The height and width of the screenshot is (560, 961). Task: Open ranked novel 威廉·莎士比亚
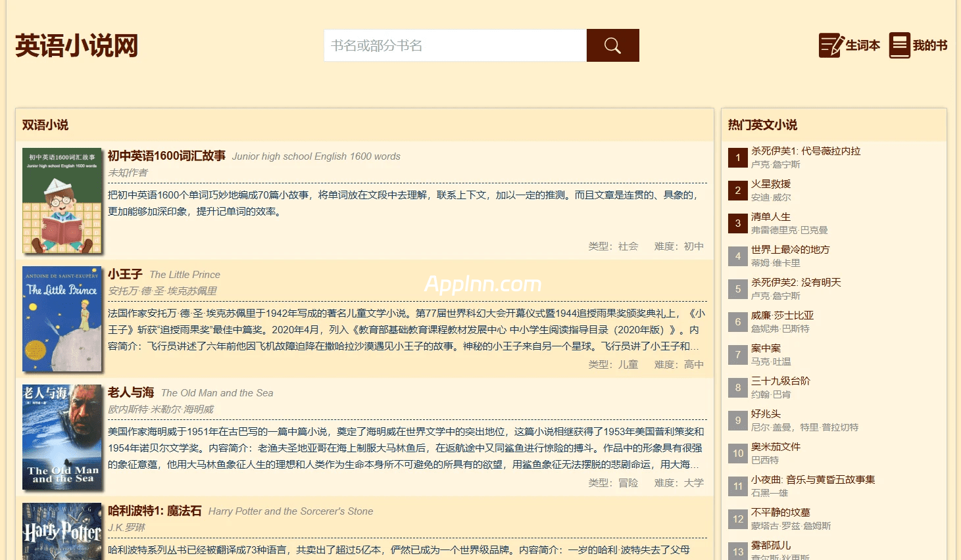783,315
